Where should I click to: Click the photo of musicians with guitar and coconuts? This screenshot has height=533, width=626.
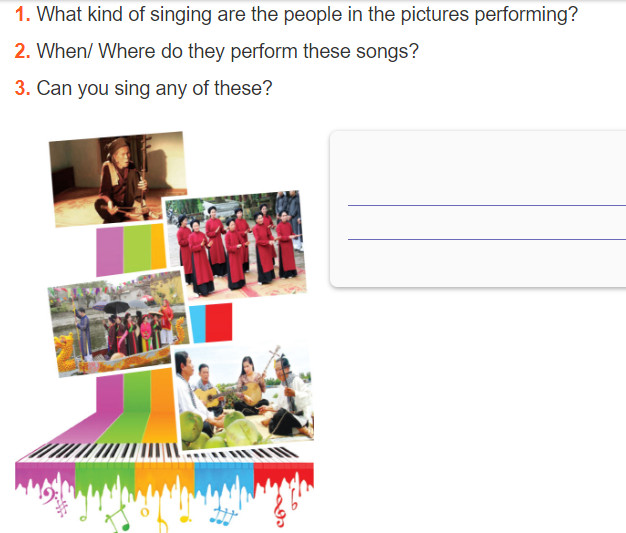pyautogui.click(x=244, y=397)
